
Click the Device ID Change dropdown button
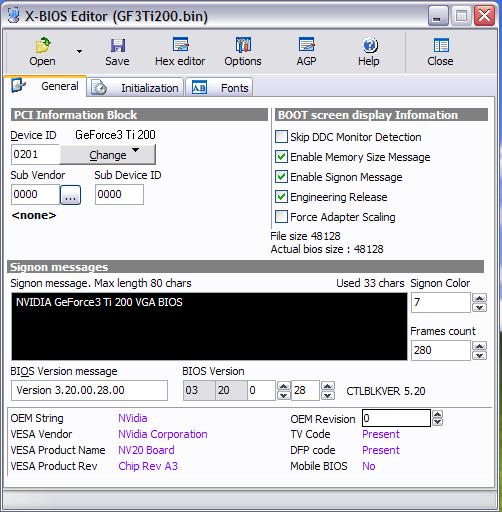click(108, 154)
